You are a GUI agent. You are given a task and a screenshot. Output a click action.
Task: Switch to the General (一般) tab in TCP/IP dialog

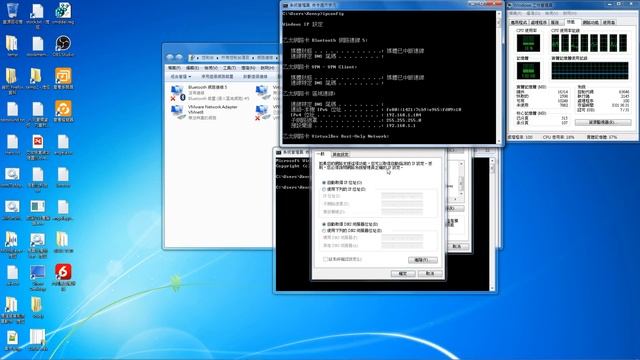click(x=322, y=154)
